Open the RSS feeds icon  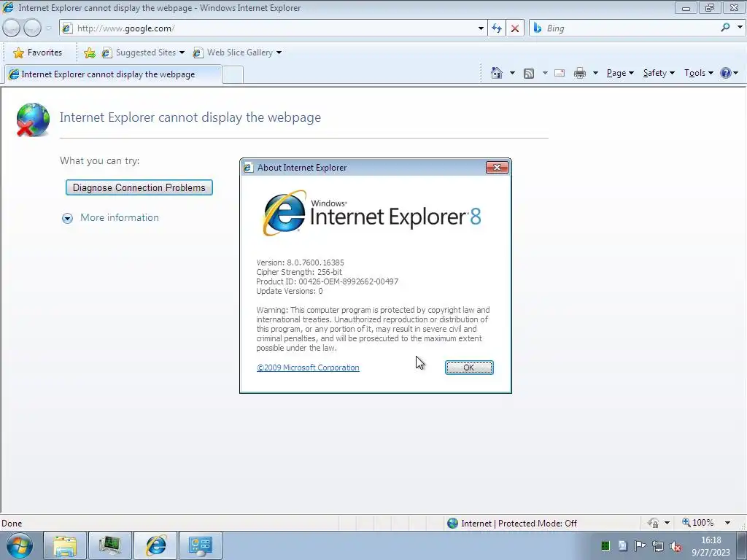(x=528, y=74)
